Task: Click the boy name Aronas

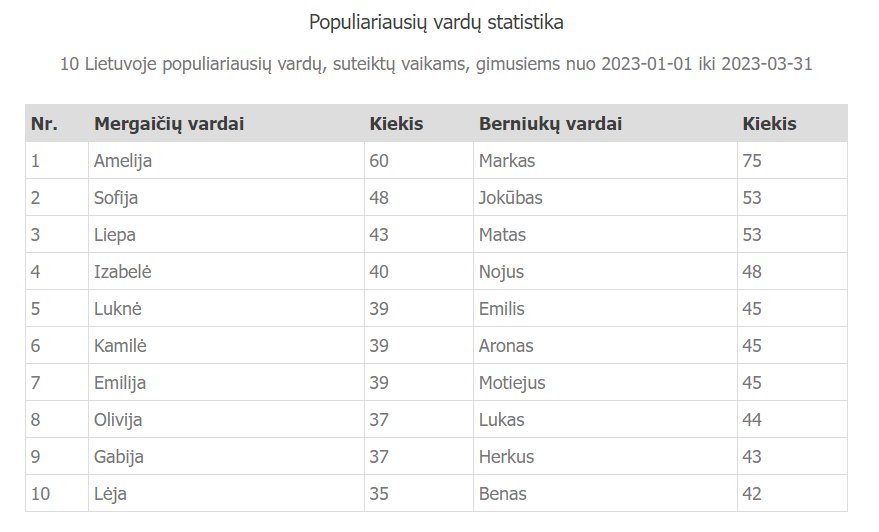Action: pyautogui.click(x=506, y=346)
